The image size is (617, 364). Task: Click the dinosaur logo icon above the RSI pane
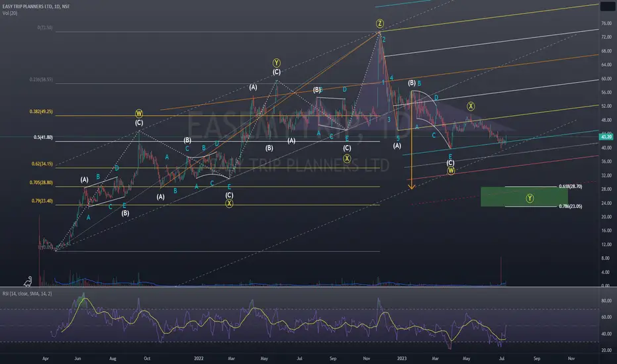click(28, 281)
